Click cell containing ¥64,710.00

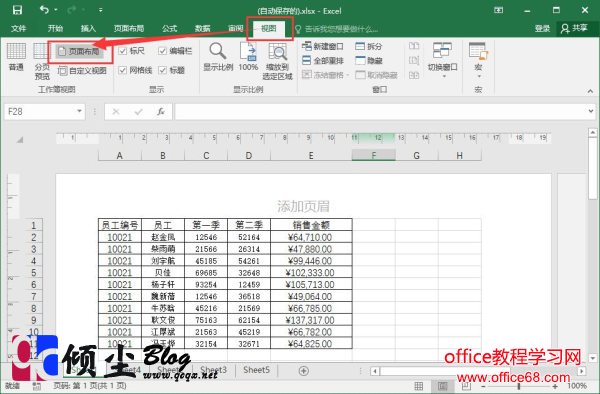click(311, 237)
